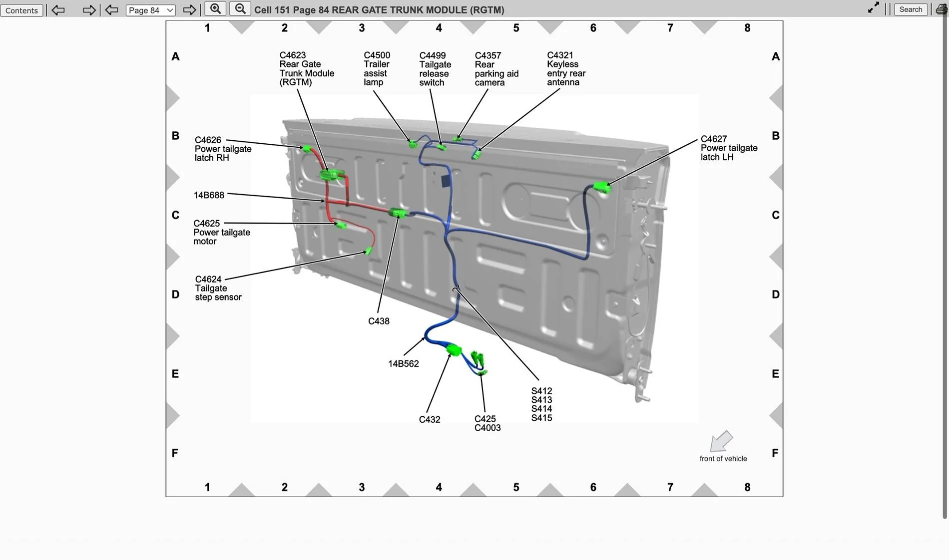The image size is (949, 560).
Task: Go forward using the history right arrow
Action: (88, 10)
